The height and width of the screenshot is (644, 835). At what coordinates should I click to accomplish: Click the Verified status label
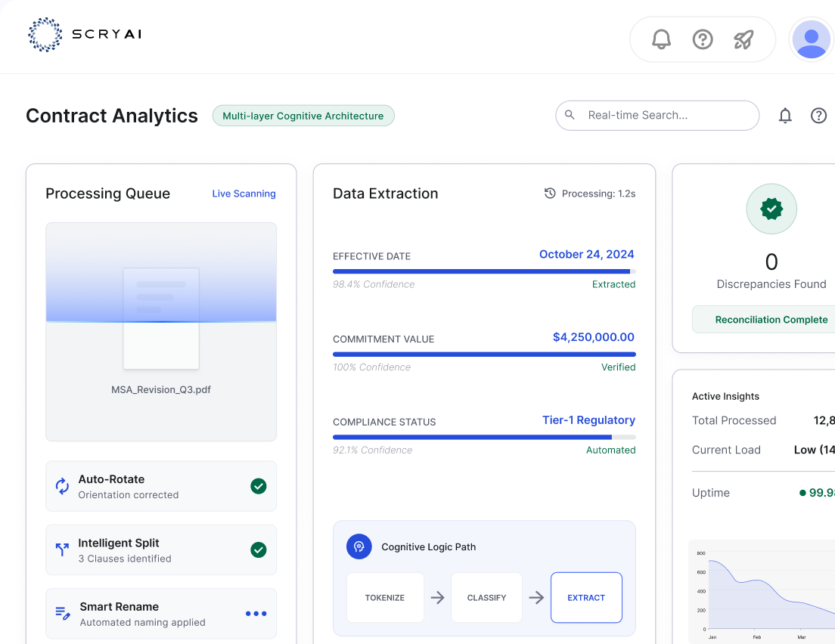618,367
